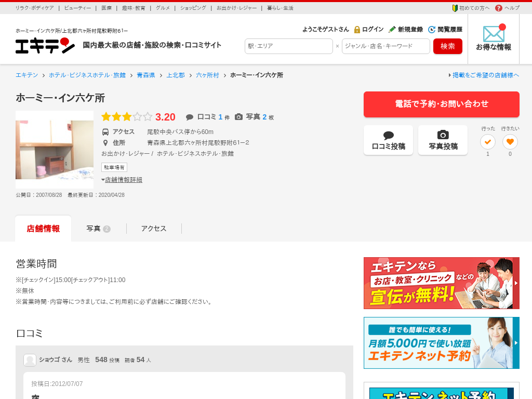Click the new registration pencil icon
Screen dimensions: 532x399
[392, 30]
